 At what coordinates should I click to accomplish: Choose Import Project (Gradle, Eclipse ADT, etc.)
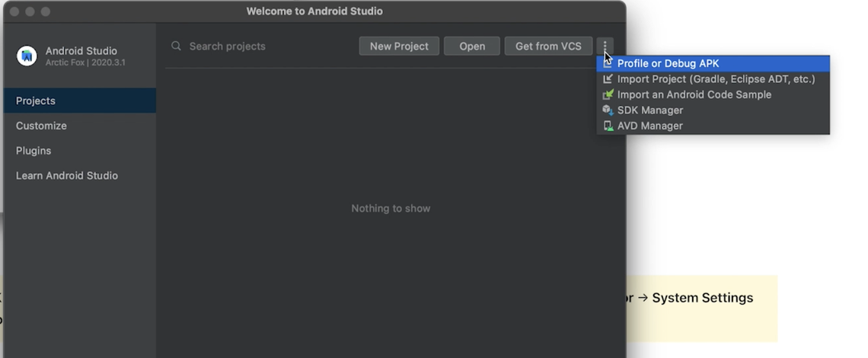(713, 78)
